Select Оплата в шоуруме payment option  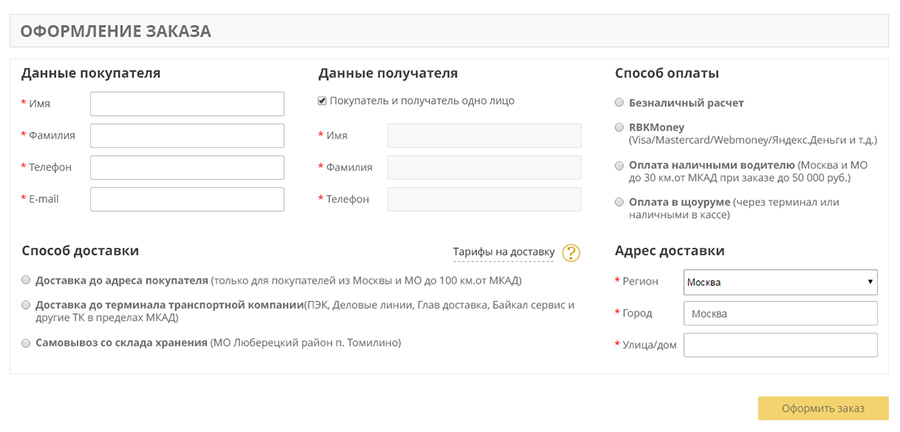pyautogui.click(x=620, y=202)
